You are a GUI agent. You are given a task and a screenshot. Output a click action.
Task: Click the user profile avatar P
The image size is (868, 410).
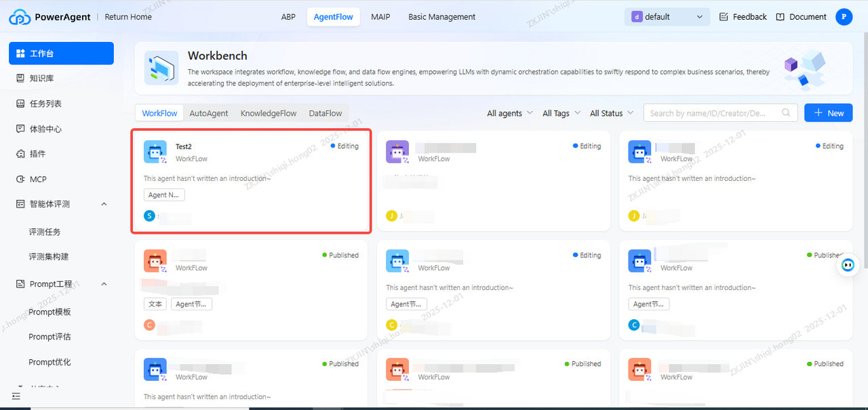tap(844, 17)
